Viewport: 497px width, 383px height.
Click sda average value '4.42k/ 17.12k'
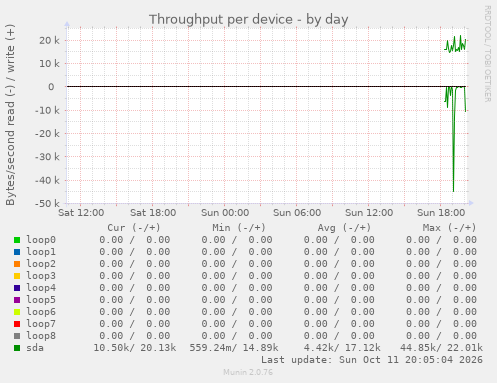pos(342,348)
